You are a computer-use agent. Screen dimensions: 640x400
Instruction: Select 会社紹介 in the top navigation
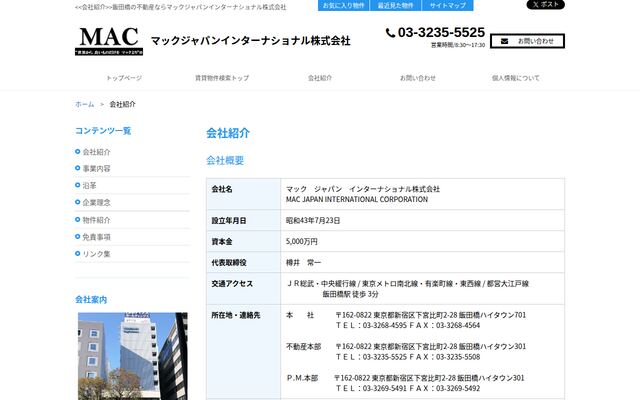pos(320,78)
